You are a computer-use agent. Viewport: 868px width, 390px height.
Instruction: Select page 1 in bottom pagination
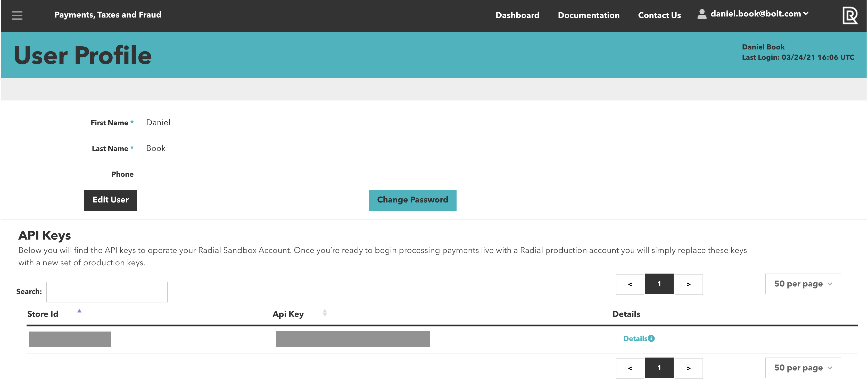(x=659, y=368)
